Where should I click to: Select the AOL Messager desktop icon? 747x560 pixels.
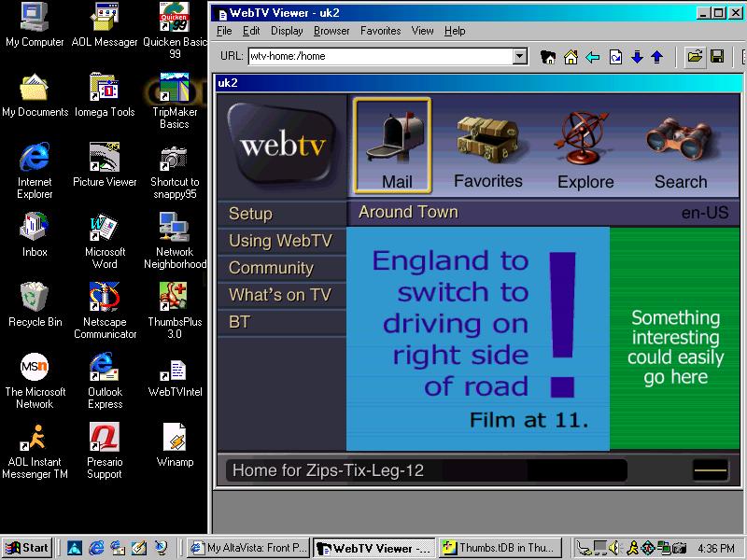(x=105, y=25)
